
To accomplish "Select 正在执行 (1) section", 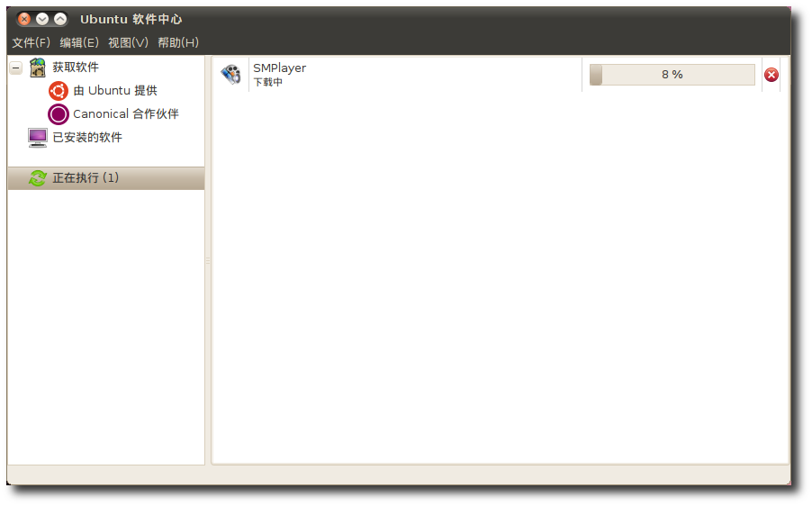I will (x=106, y=178).
